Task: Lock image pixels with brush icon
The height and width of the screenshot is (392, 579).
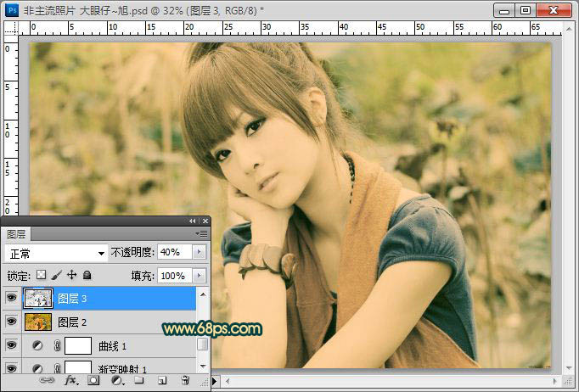Action: coord(56,276)
